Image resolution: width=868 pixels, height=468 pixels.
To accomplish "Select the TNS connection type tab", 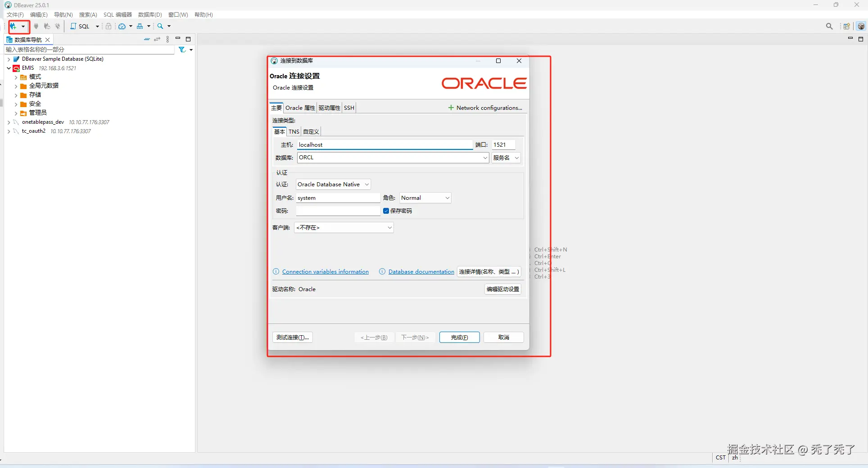I will 294,132.
